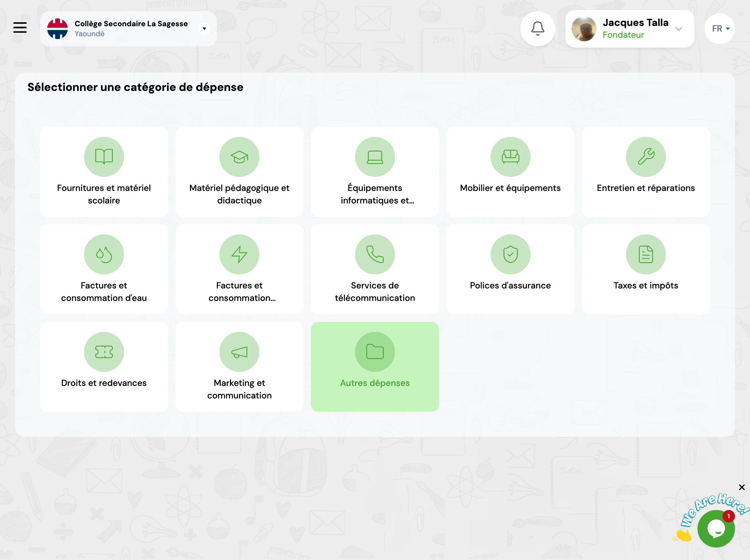750x560 pixels.
Task: Open the green chat support bubble
Action: pos(716,529)
